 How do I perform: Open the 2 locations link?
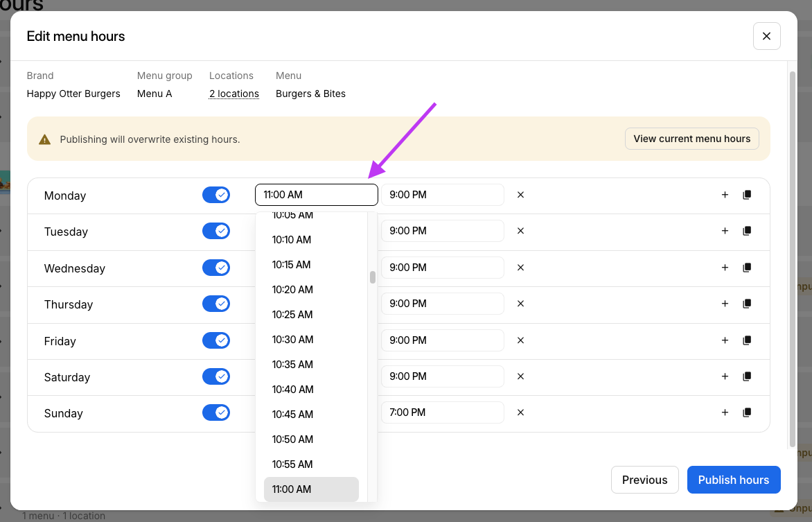234,94
